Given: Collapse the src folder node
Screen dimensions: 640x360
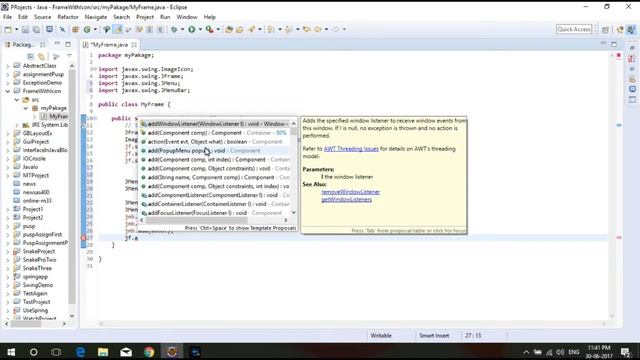Looking at the screenshot, I should 17,100.
